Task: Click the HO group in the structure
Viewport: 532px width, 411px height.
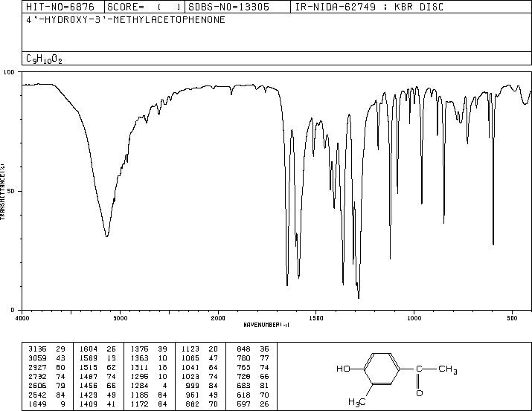Action: coord(343,369)
